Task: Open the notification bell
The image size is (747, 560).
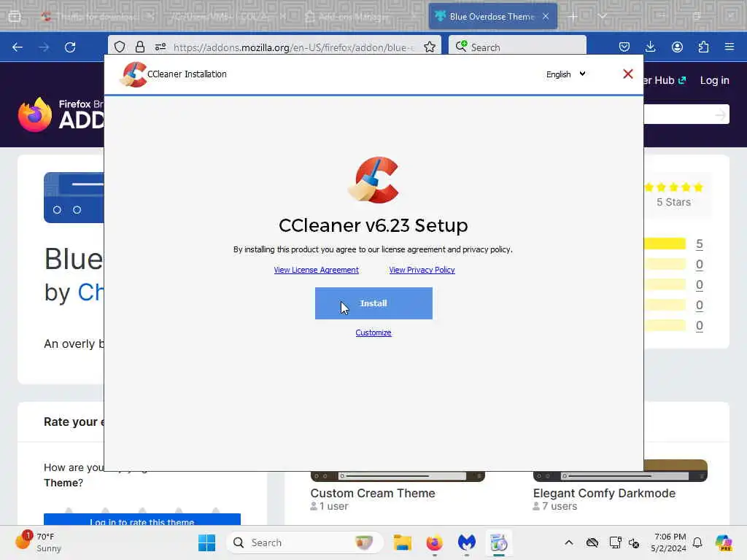Action: tap(697, 542)
